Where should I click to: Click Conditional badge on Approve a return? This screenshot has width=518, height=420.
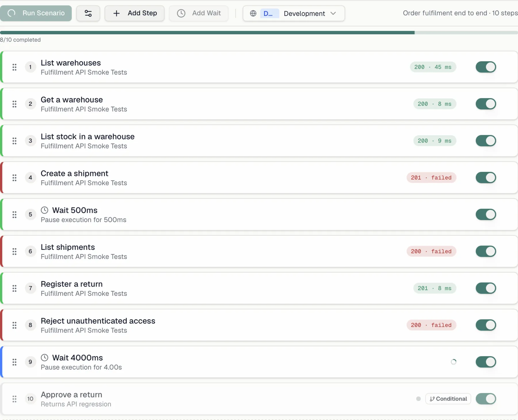pyautogui.click(x=448, y=399)
